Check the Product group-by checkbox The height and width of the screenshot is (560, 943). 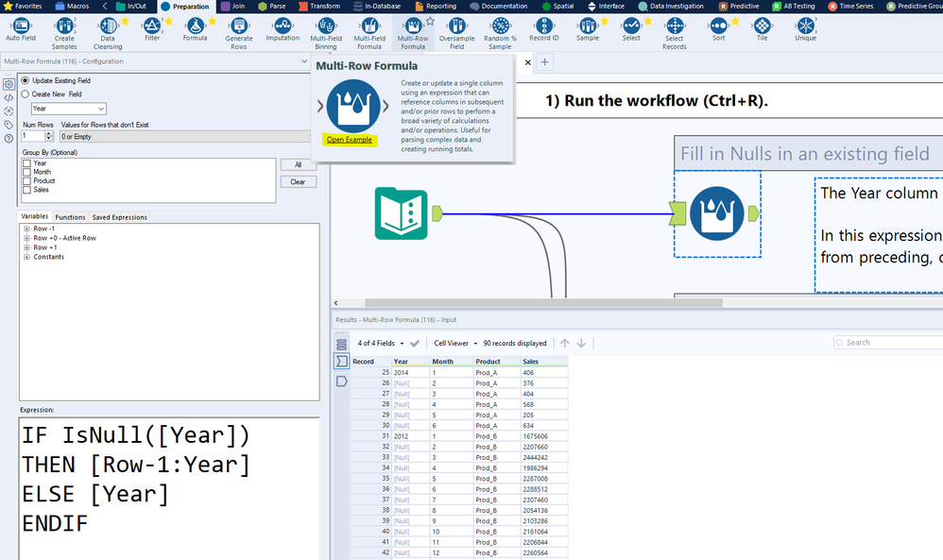pos(26,181)
